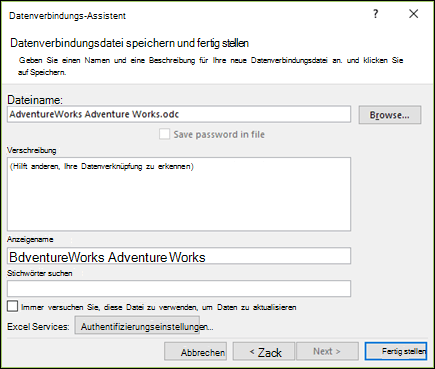Image resolution: width=435 pixels, height=369 pixels.
Task: Click the Dateiname input field
Action: (179, 114)
